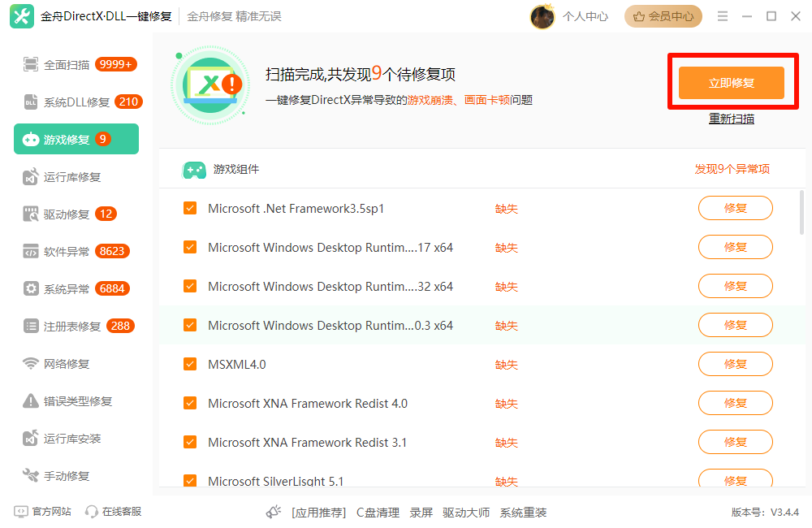Click the user avatar picture

(x=542, y=16)
